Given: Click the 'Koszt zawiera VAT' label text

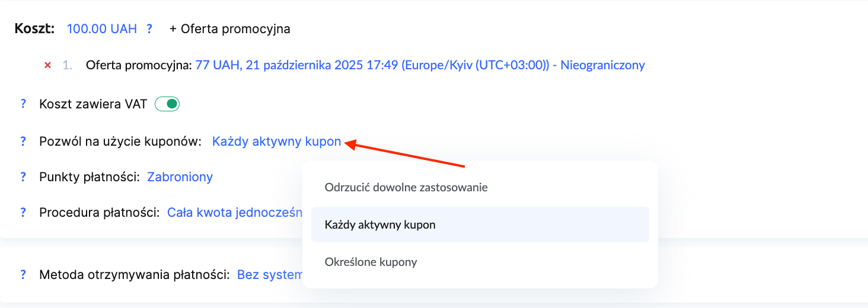Looking at the screenshot, I should [92, 104].
